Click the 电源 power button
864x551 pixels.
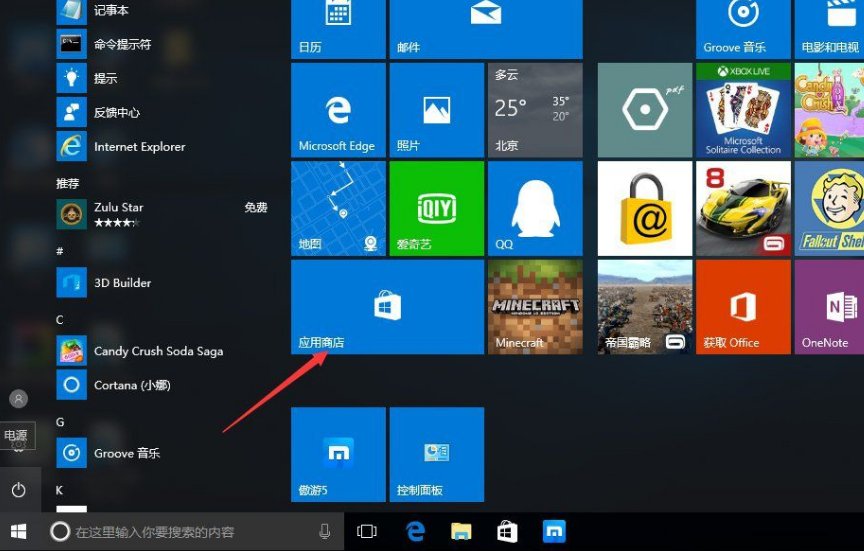coord(19,490)
